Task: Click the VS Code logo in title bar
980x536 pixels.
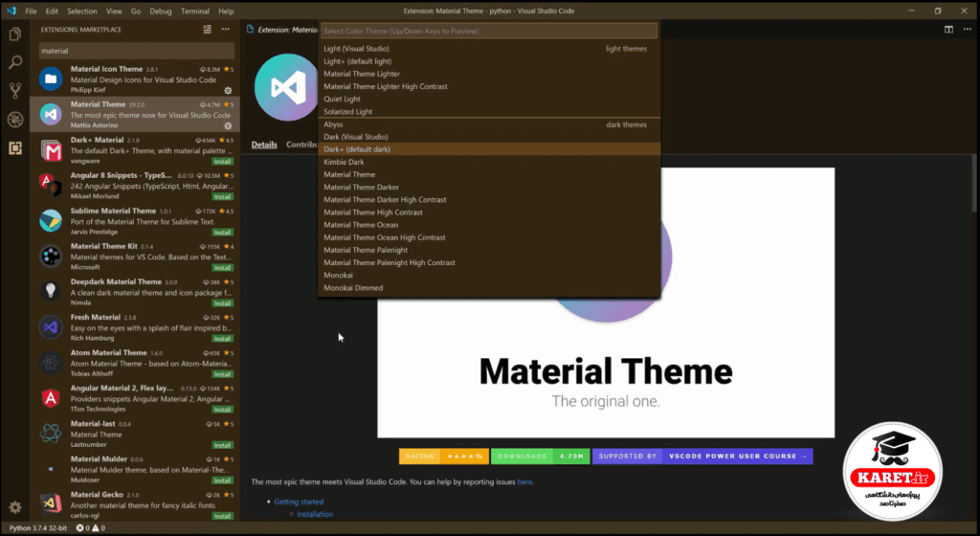Action: pos(11,11)
